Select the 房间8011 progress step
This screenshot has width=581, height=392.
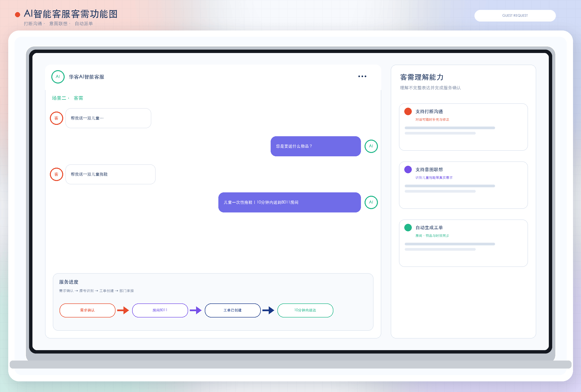[x=160, y=310]
